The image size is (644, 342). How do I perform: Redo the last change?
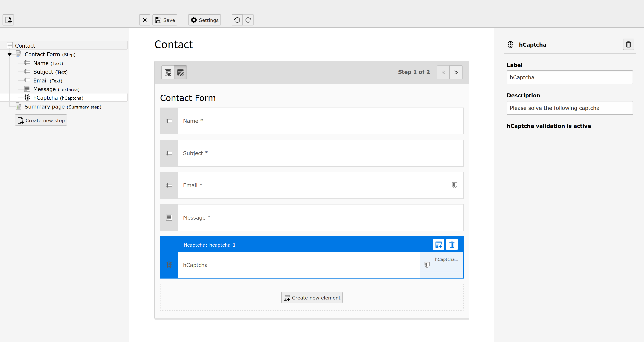(x=248, y=20)
